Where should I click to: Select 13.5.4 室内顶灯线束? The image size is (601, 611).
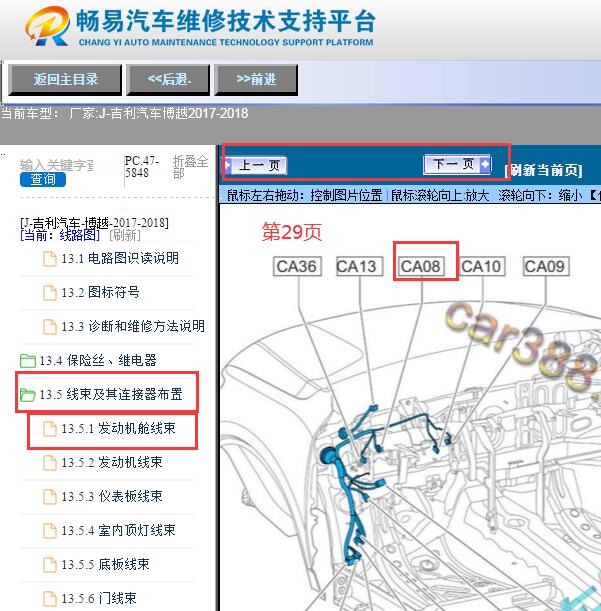tap(118, 530)
